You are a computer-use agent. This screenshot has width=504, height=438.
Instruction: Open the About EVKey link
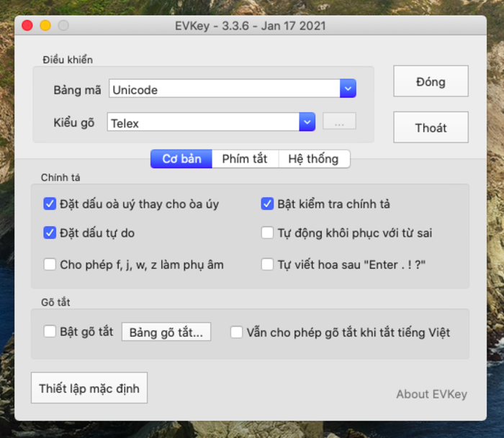(431, 394)
